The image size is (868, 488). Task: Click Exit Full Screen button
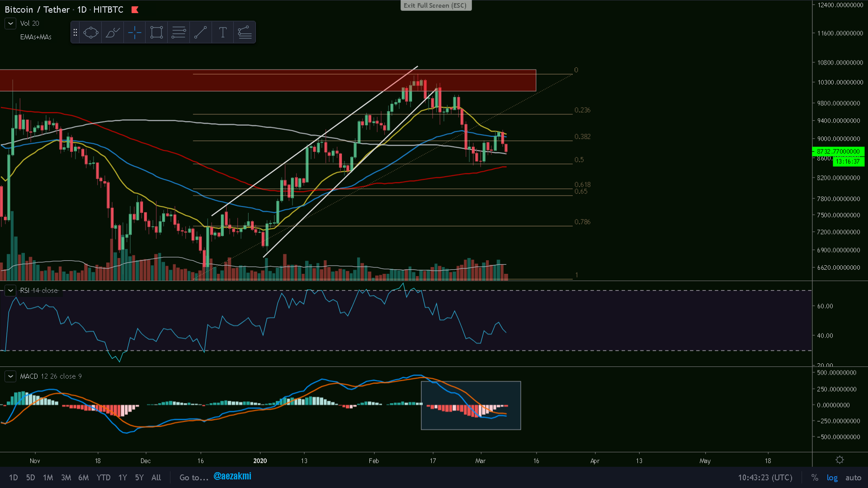(435, 5)
